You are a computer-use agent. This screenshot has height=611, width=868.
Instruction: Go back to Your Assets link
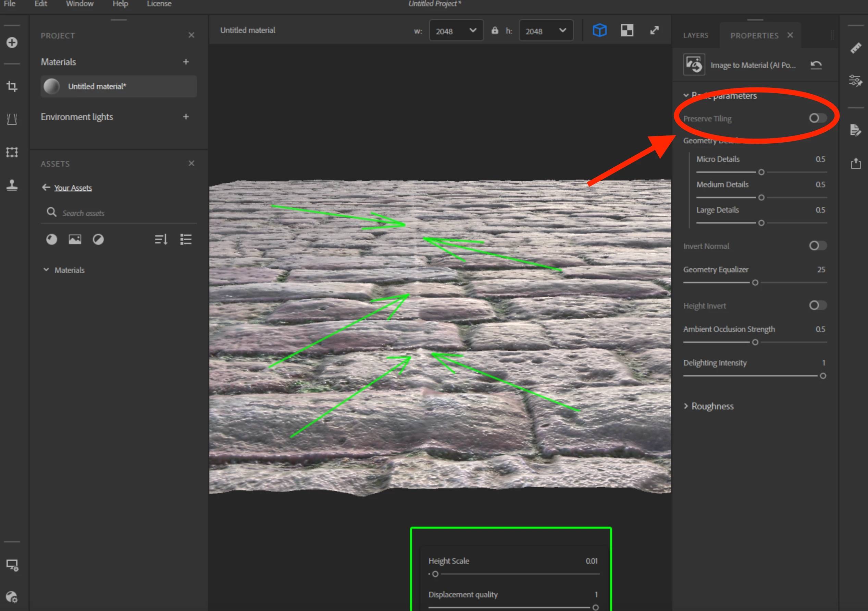pos(73,188)
